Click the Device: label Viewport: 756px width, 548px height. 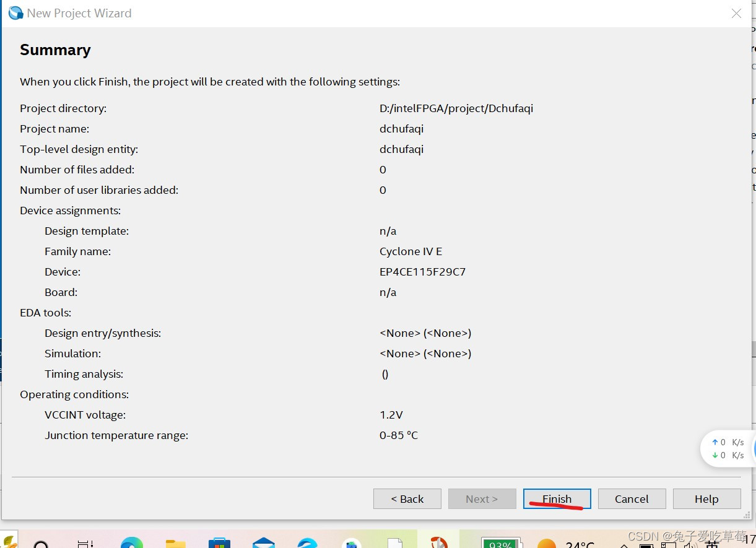pyautogui.click(x=63, y=272)
